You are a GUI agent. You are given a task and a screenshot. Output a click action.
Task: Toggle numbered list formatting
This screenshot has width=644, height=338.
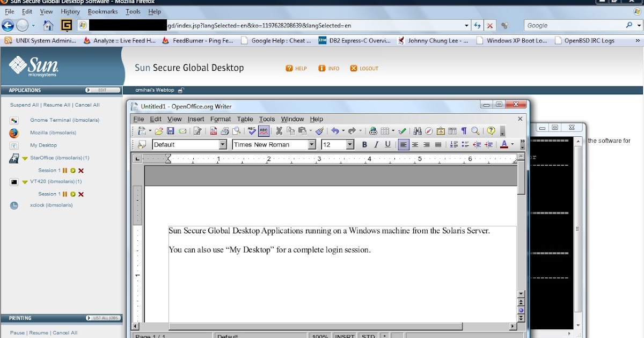[454, 144]
